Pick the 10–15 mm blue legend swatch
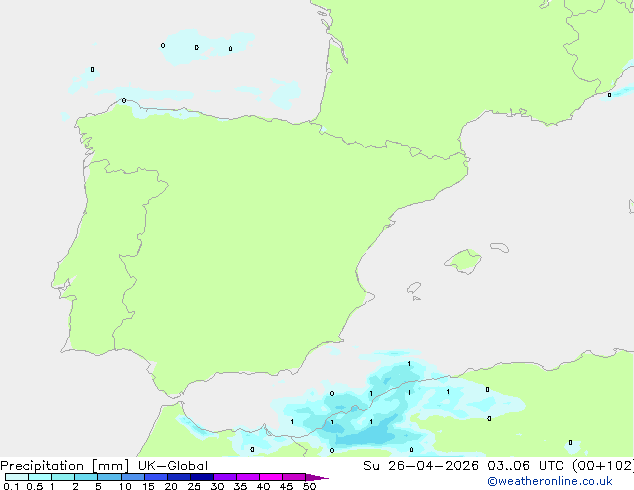Screen dimensions: 634x490 tap(132, 477)
